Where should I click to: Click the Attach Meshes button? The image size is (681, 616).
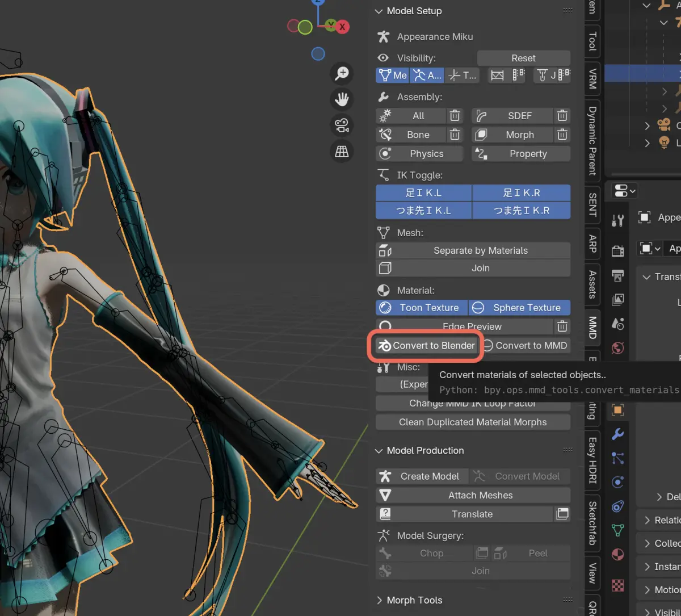pyautogui.click(x=473, y=495)
